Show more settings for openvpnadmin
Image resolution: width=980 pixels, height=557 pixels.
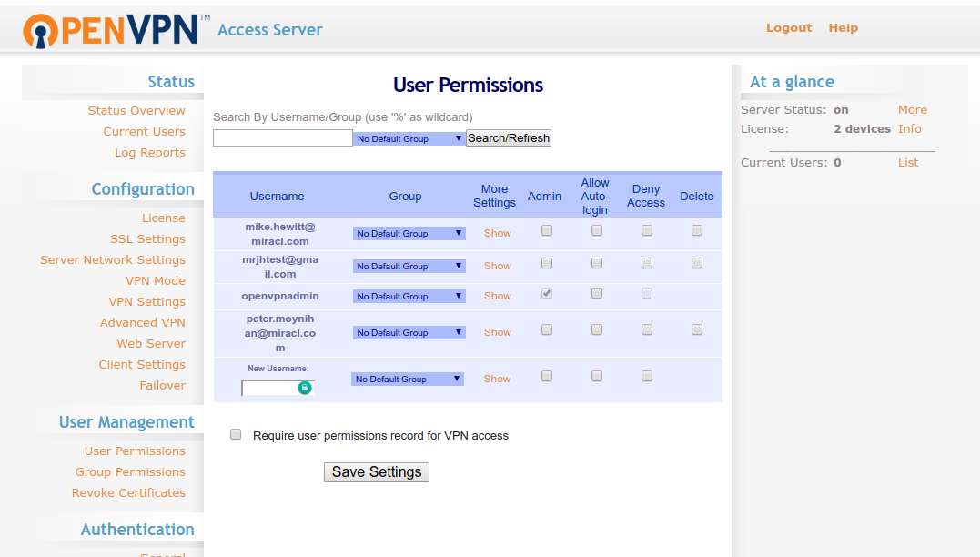coord(498,296)
